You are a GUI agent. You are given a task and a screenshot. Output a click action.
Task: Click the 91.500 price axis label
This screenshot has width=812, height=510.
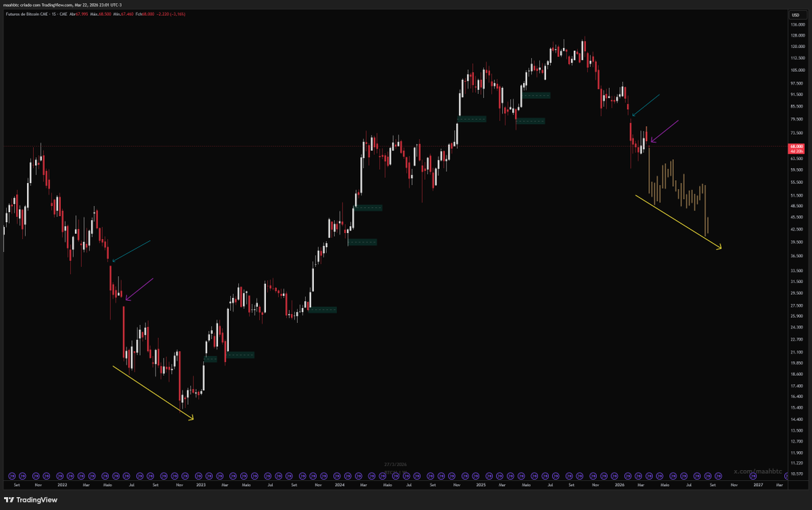click(796, 95)
